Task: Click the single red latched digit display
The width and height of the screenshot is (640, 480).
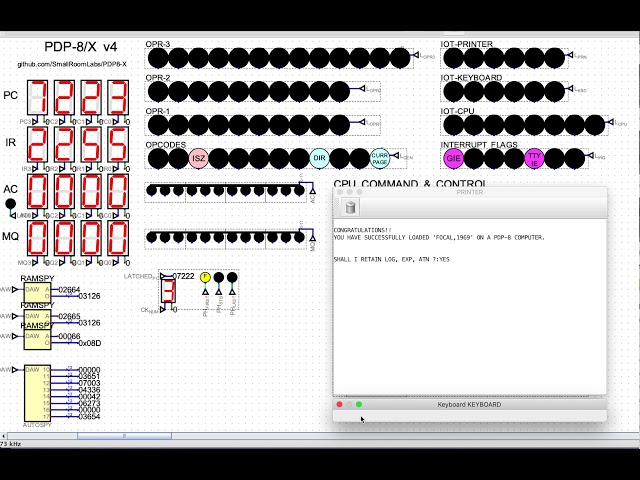Action: pos(168,291)
